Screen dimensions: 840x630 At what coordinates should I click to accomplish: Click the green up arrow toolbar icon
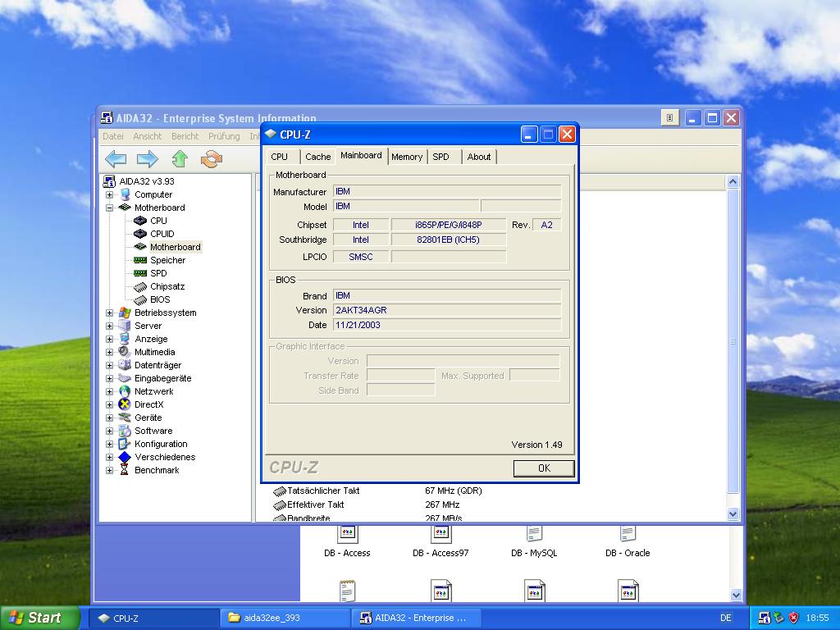tap(180, 159)
